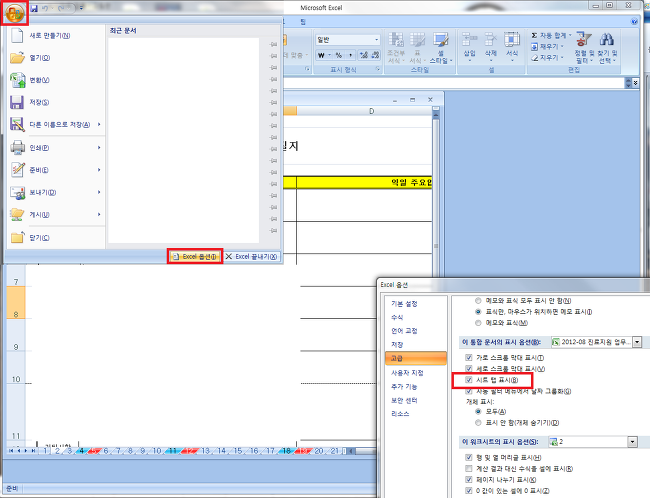
Task: Apply currency W accounting format
Action: click(x=321, y=55)
